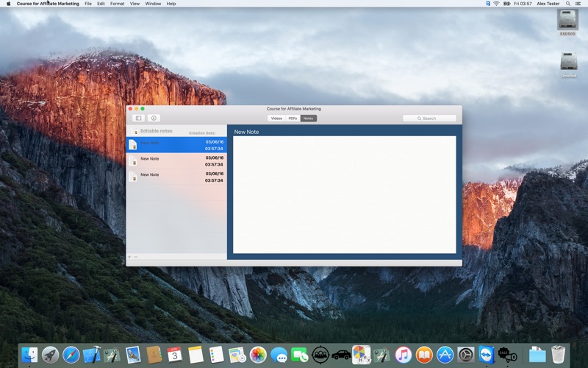
Task: Switch to the PDFs tab
Action: [x=293, y=118]
